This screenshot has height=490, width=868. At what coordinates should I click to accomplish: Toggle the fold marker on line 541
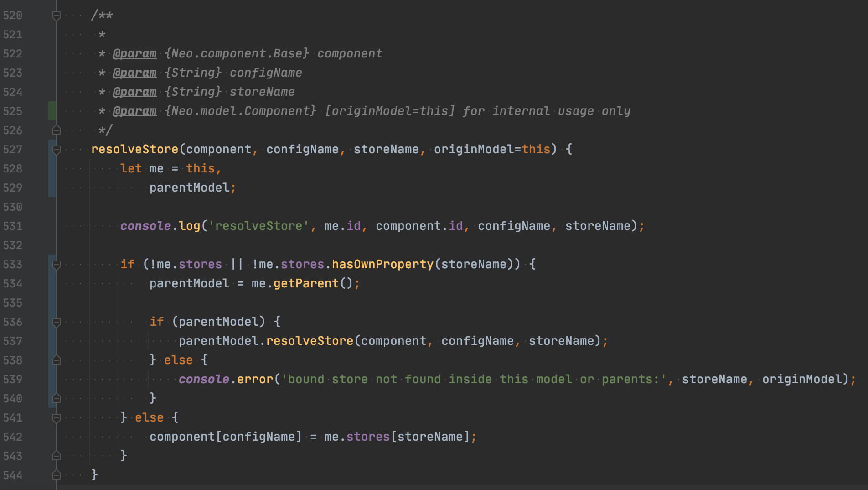57,418
